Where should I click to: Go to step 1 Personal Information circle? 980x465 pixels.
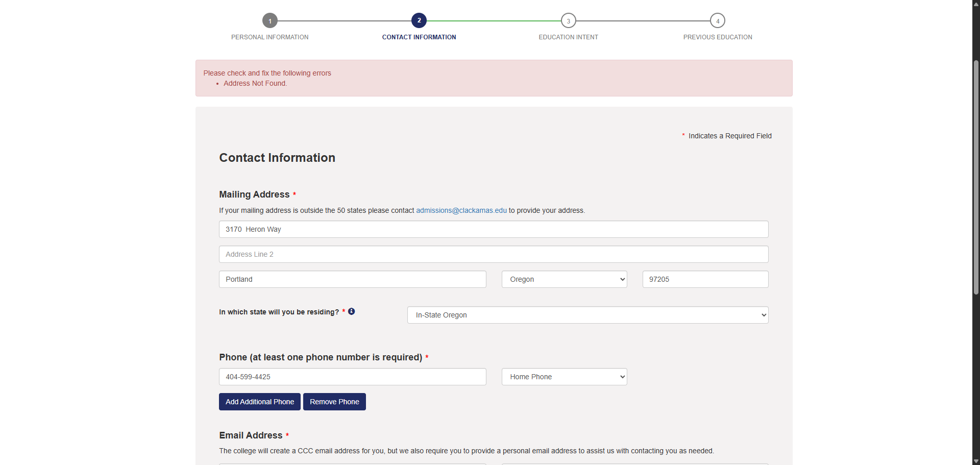(270, 21)
